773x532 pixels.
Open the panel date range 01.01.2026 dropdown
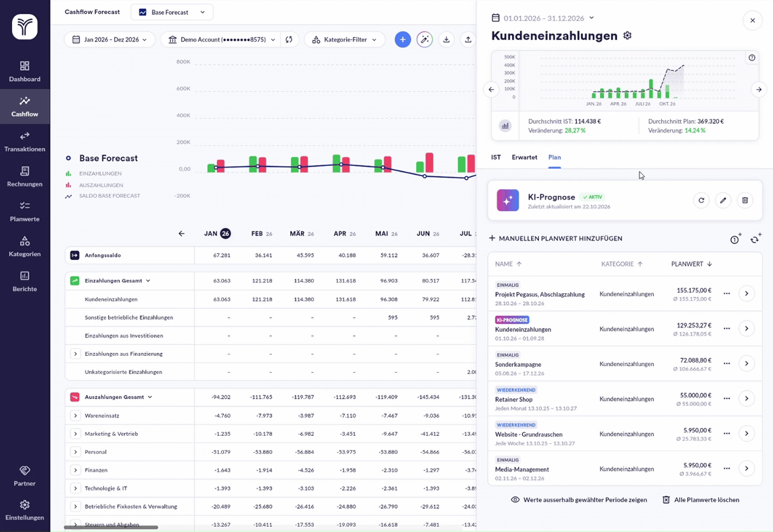click(542, 18)
